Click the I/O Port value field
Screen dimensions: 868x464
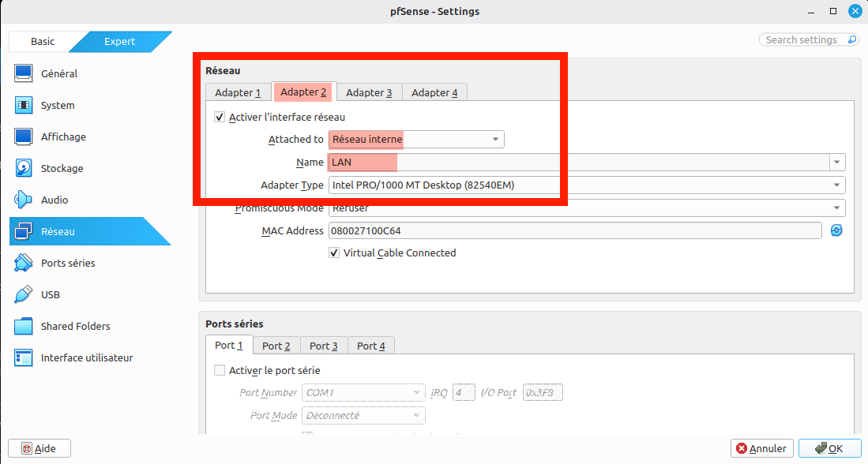tap(543, 393)
